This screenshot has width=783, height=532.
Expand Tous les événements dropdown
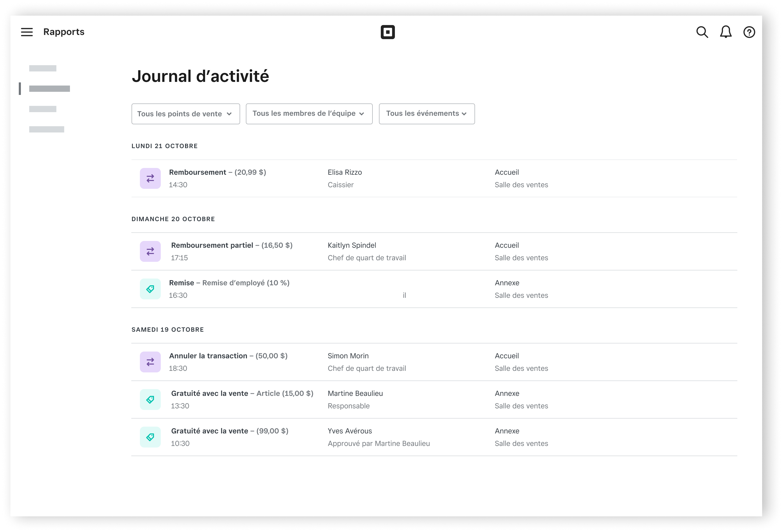[426, 114]
